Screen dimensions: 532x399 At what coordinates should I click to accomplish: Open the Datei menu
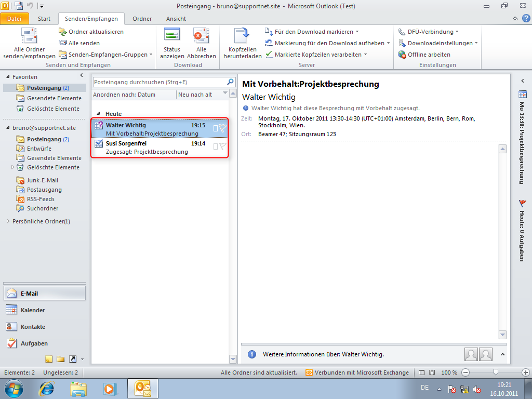coord(15,18)
